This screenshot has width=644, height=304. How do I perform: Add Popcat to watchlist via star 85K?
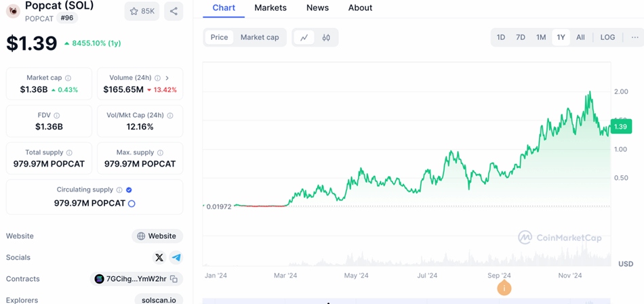[x=142, y=11]
